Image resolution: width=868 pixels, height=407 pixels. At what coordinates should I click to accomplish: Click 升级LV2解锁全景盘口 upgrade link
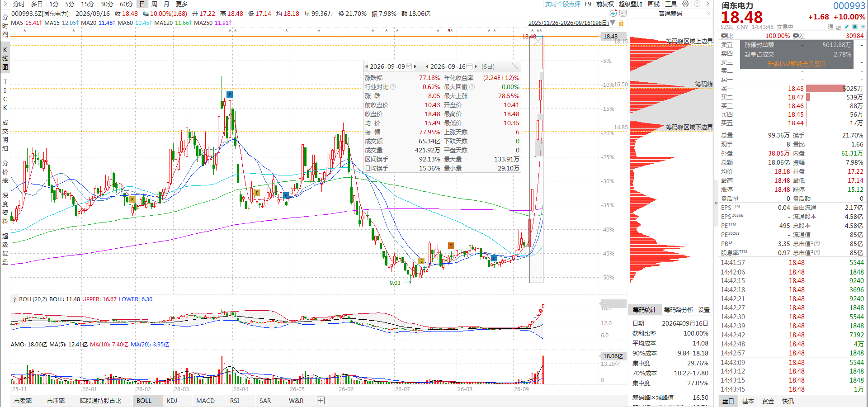(x=796, y=64)
